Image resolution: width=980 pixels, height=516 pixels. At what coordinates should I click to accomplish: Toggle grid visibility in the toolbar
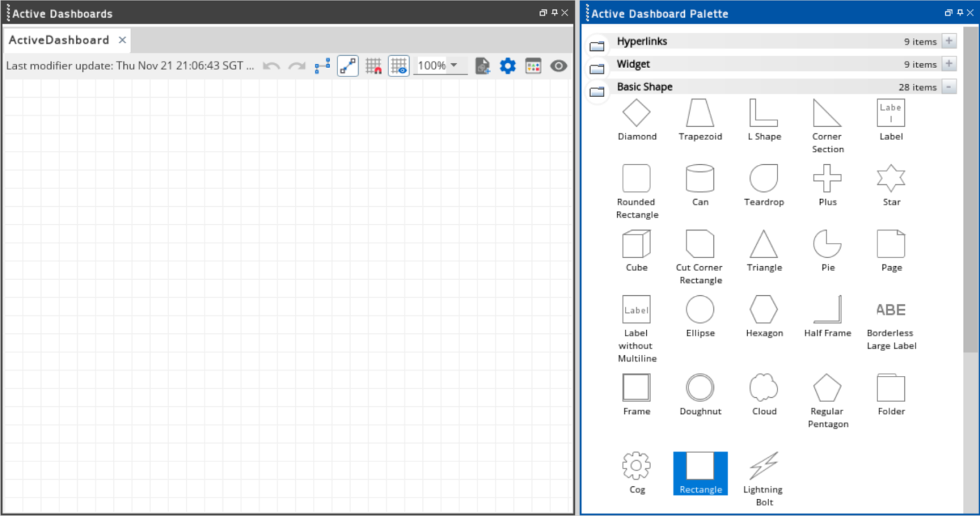pyautogui.click(x=398, y=67)
